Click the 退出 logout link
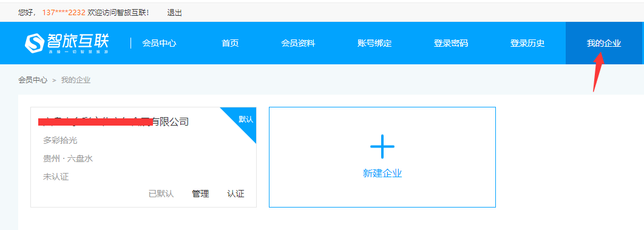This screenshot has height=230, width=644. [175, 13]
